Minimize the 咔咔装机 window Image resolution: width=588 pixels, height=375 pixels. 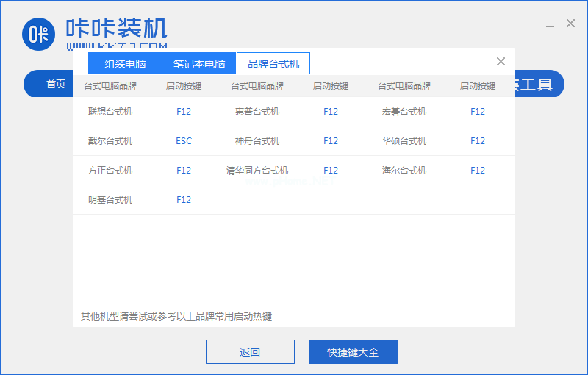(x=550, y=24)
